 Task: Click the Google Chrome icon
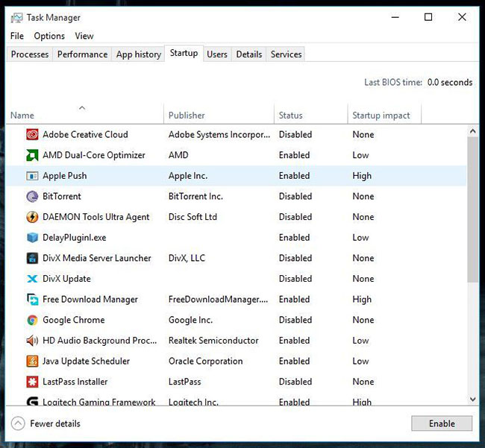(32, 320)
